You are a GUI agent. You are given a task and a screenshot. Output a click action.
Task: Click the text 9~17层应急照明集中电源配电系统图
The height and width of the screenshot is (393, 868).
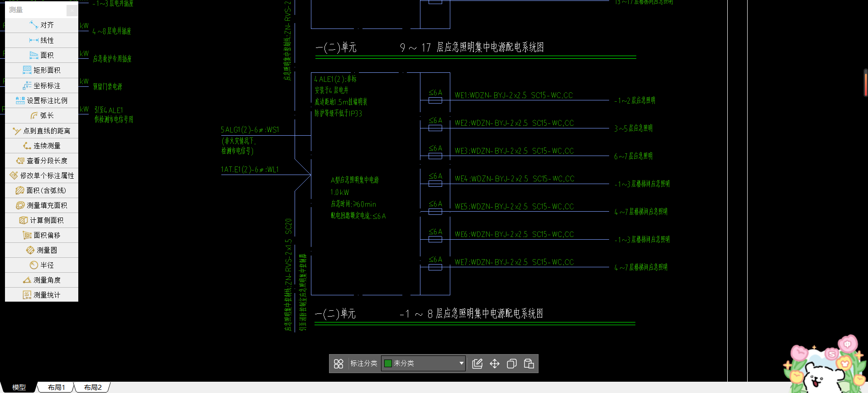[472, 47]
